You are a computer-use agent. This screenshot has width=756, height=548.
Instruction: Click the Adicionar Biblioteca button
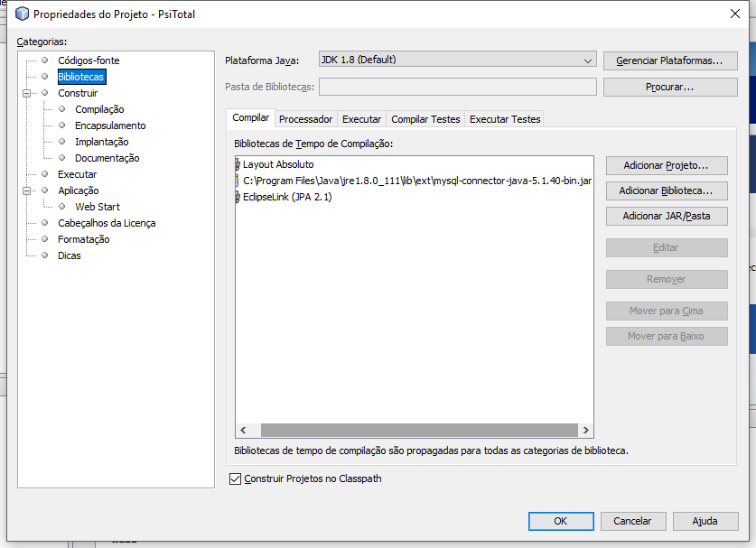pyautogui.click(x=667, y=190)
